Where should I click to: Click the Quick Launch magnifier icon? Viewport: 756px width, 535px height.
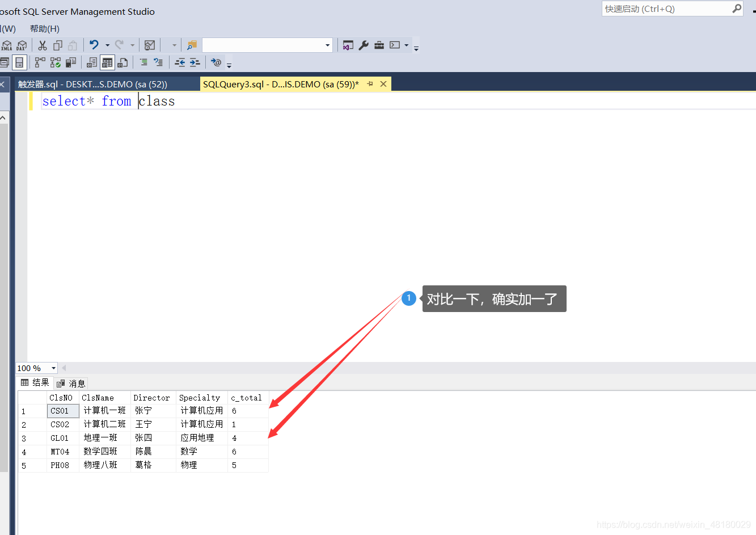point(737,9)
